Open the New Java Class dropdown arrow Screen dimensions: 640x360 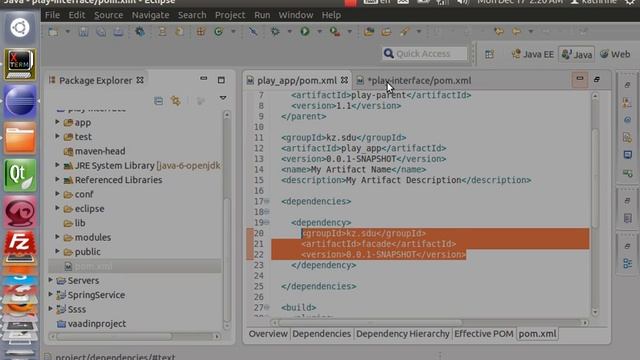click(233, 32)
